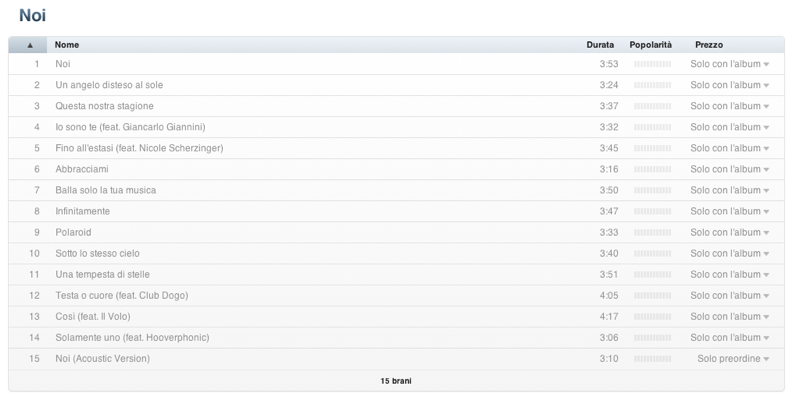
Task: Select track 'Noi (Acoustic Version)'
Action: (103, 359)
